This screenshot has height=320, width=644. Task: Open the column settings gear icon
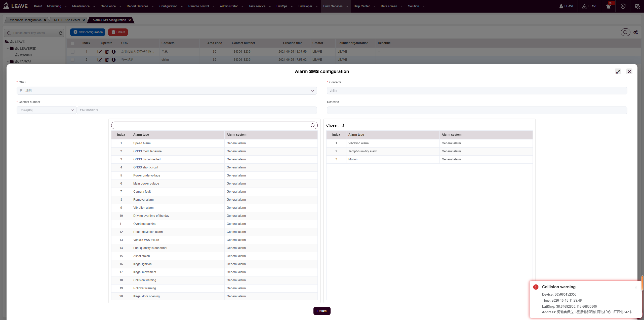(636, 32)
